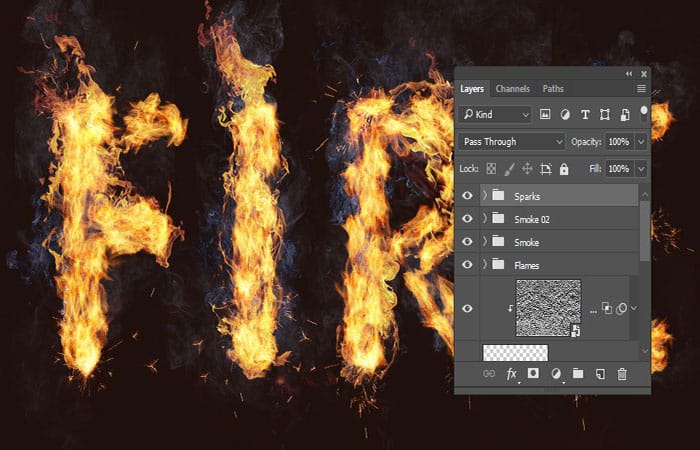Open Opacity slider dropdown arrow
This screenshot has width=700, height=450.
point(641,142)
